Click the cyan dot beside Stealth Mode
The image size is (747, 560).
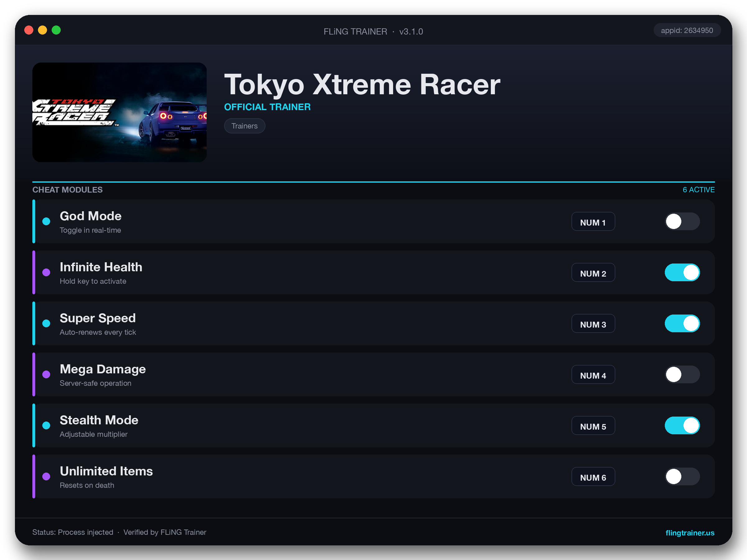pyautogui.click(x=46, y=425)
